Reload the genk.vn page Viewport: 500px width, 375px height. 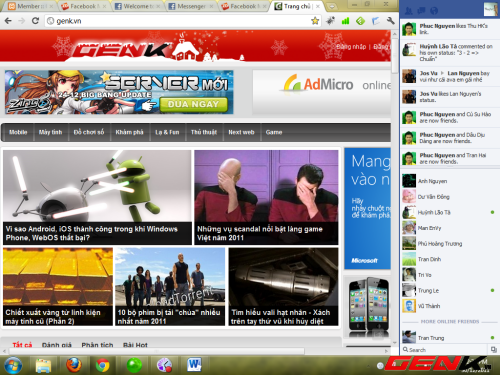coord(35,21)
